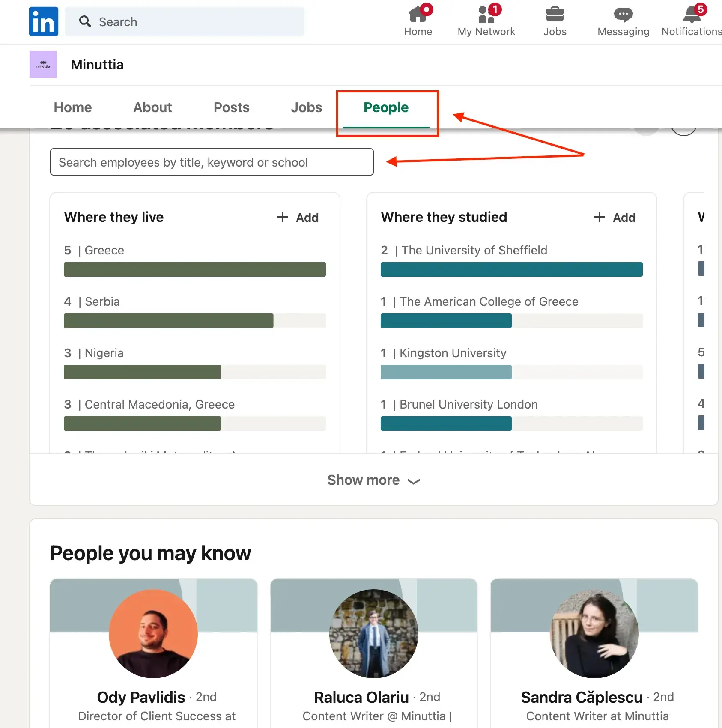Open Raluca Olariu profile photo
Viewport: 722px width, 728px height.
tap(374, 634)
